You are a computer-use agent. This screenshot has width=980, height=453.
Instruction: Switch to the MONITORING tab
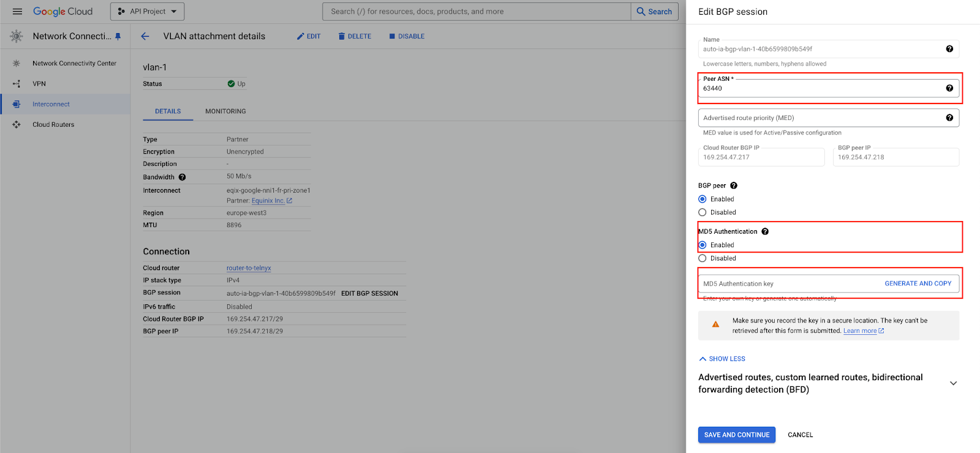tap(225, 111)
